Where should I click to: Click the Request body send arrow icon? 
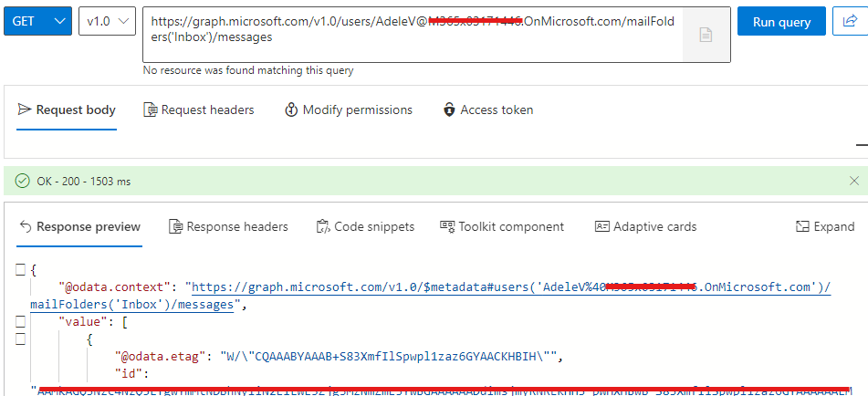point(24,109)
